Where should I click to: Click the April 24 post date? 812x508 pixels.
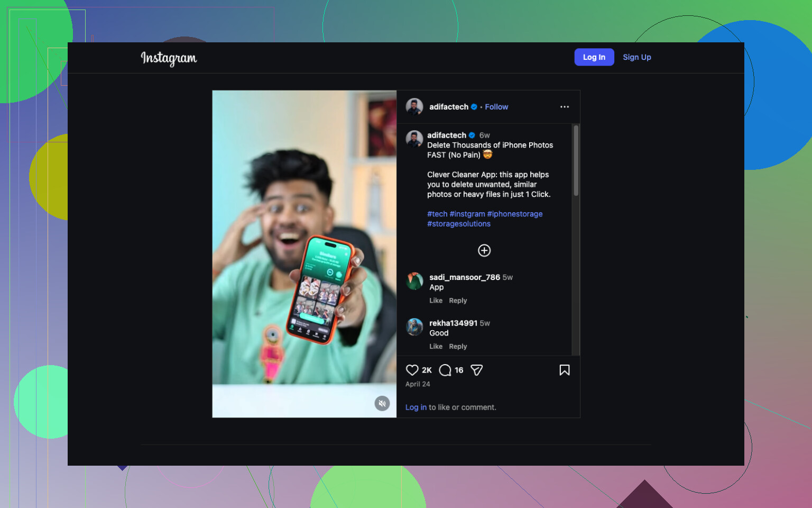click(x=418, y=384)
